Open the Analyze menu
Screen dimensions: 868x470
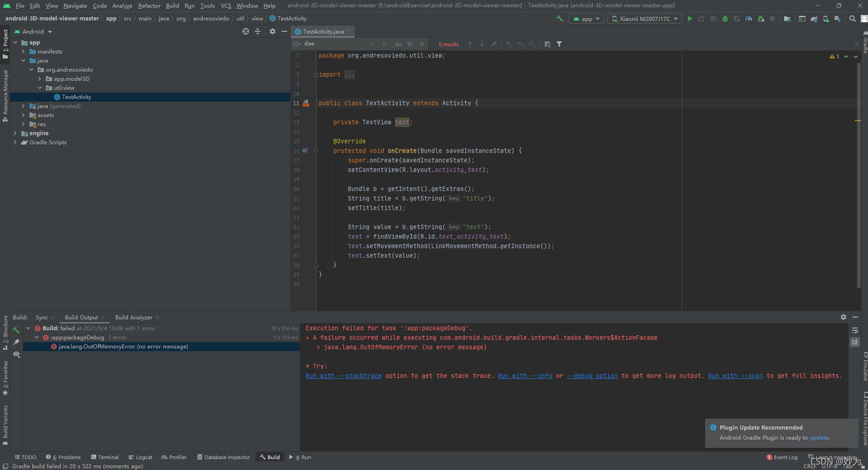[122, 5]
